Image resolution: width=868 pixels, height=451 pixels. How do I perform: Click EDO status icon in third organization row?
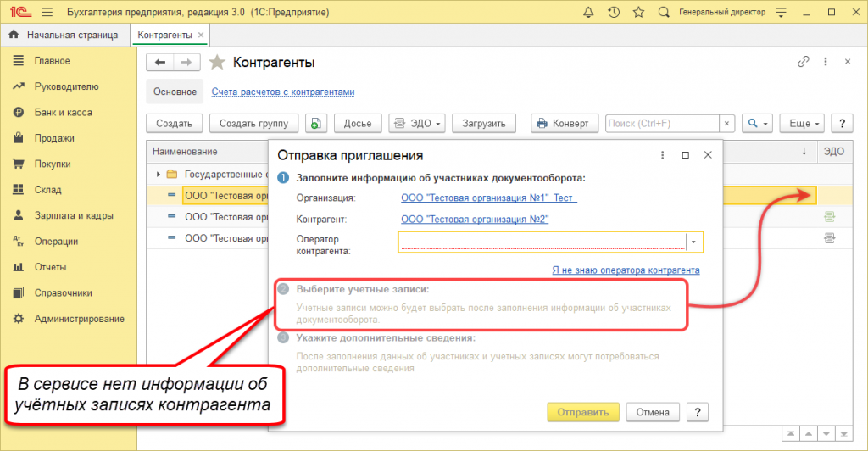tap(829, 238)
